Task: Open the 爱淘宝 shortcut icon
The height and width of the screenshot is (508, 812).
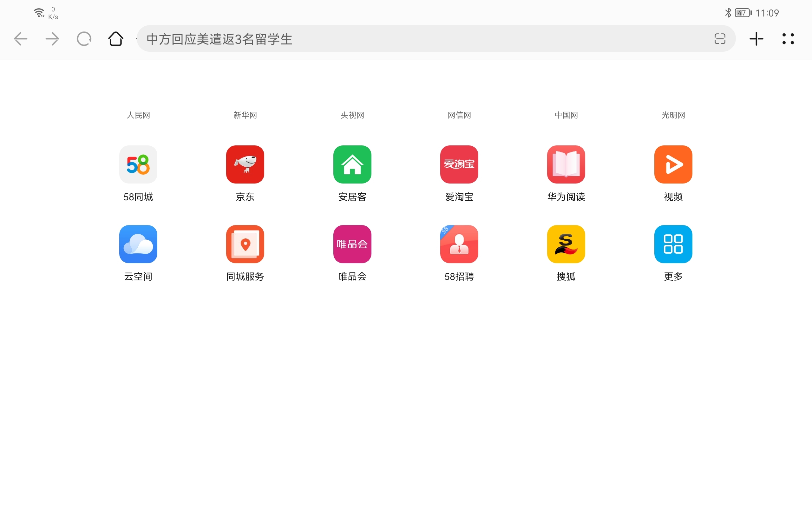Action: click(459, 164)
